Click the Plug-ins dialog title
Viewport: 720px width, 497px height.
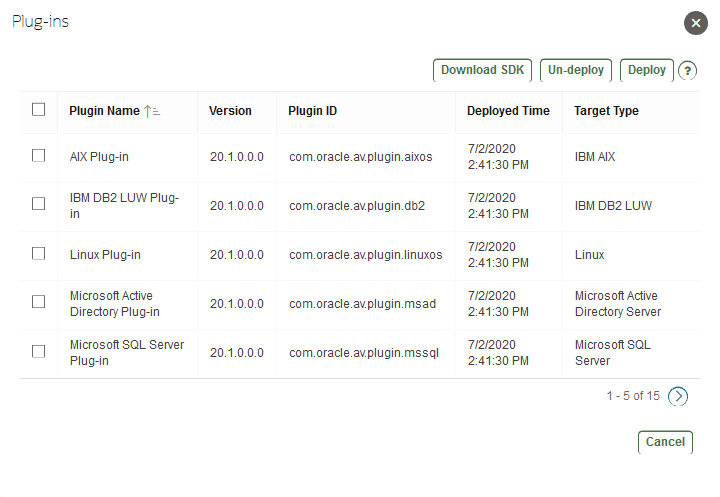coord(40,22)
